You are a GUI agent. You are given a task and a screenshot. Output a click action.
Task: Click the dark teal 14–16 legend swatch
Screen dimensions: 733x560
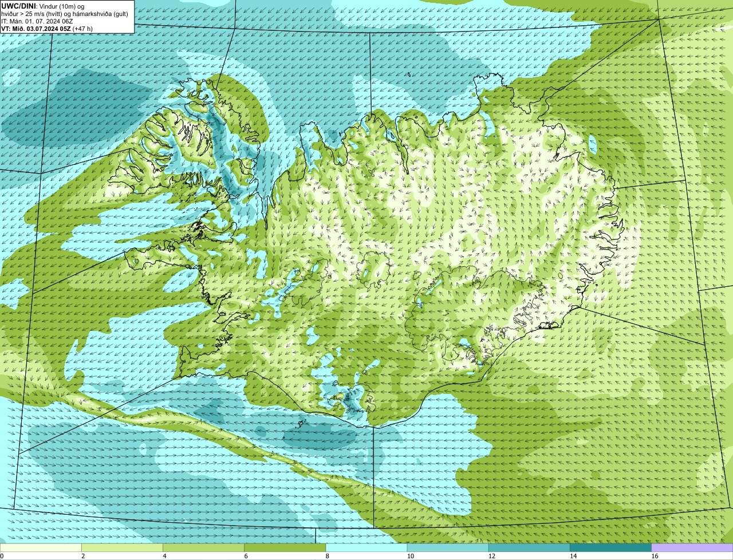coord(610,548)
